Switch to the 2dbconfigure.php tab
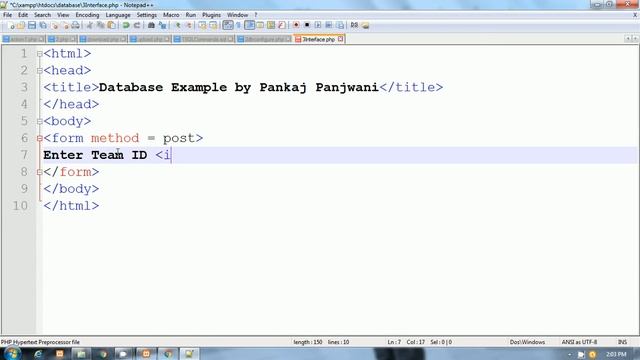Viewport: 640px width, 360px height. point(264,39)
